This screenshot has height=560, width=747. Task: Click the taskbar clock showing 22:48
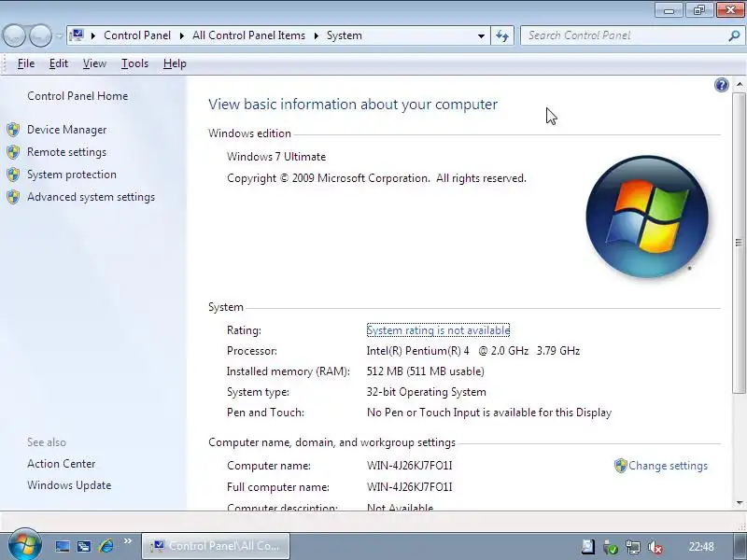[701, 547]
